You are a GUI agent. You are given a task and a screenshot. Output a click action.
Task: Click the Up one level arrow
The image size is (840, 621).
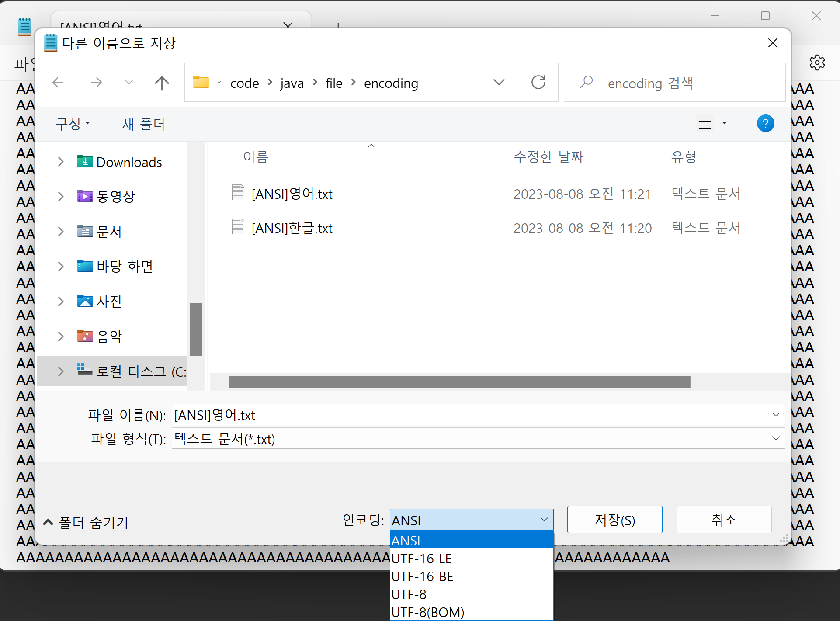point(162,83)
